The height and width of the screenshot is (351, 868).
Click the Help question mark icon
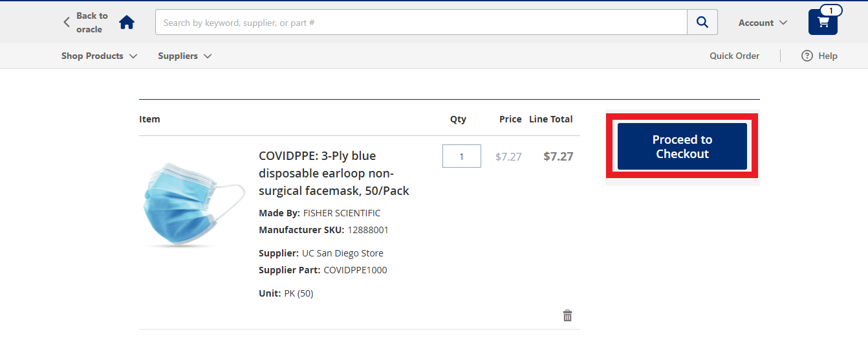point(807,56)
